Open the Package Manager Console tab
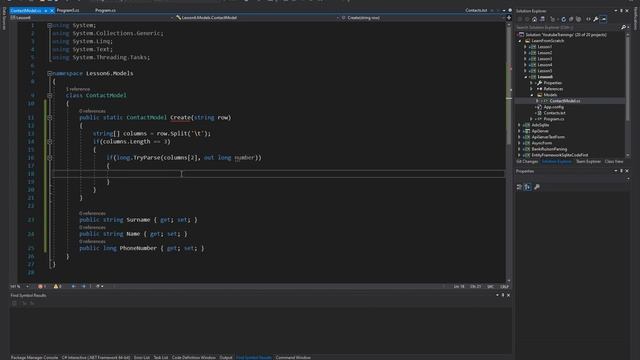This screenshot has height=360, width=640. 34,358
